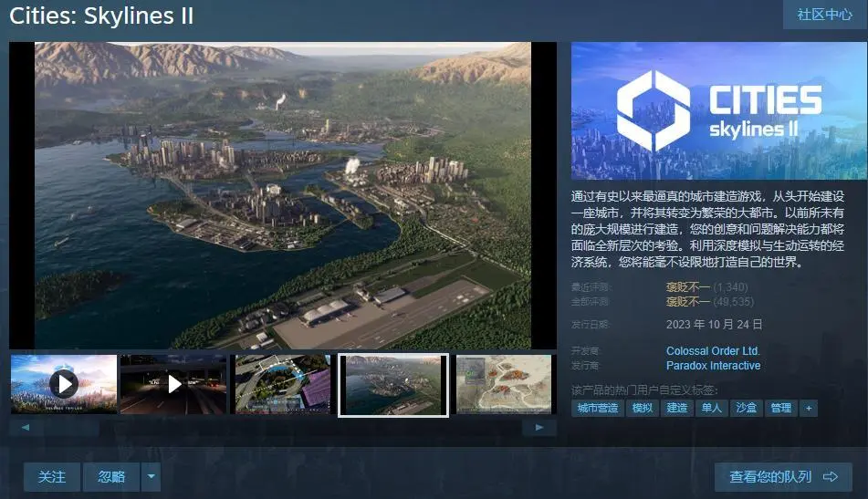Image resolution: width=868 pixels, height=499 pixels.
Task: Click the plus icon to add tags
Action: [x=809, y=409]
